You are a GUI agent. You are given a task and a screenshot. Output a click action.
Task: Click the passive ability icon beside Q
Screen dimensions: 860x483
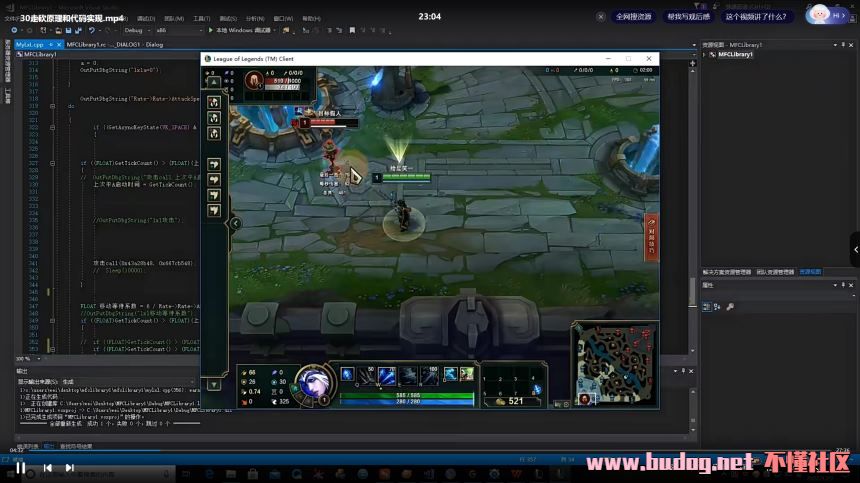click(347, 374)
